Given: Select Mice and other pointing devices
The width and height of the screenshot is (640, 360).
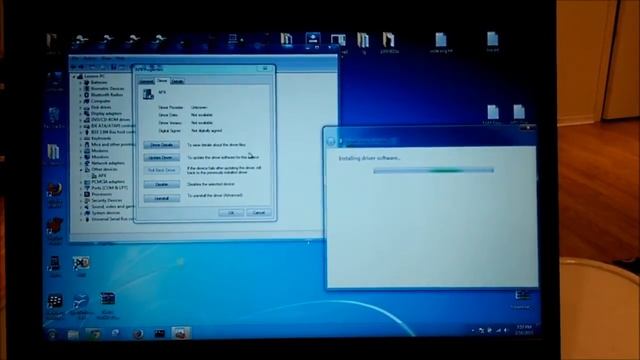Looking at the screenshot, I should coord(113,144).
